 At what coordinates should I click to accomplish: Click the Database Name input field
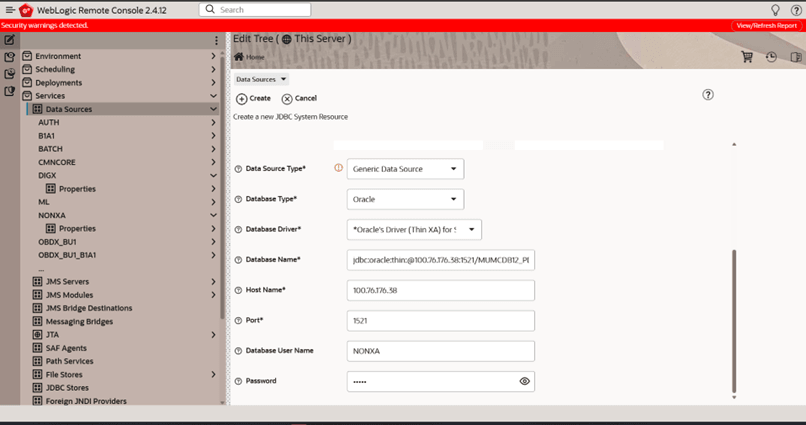point(441,260)
